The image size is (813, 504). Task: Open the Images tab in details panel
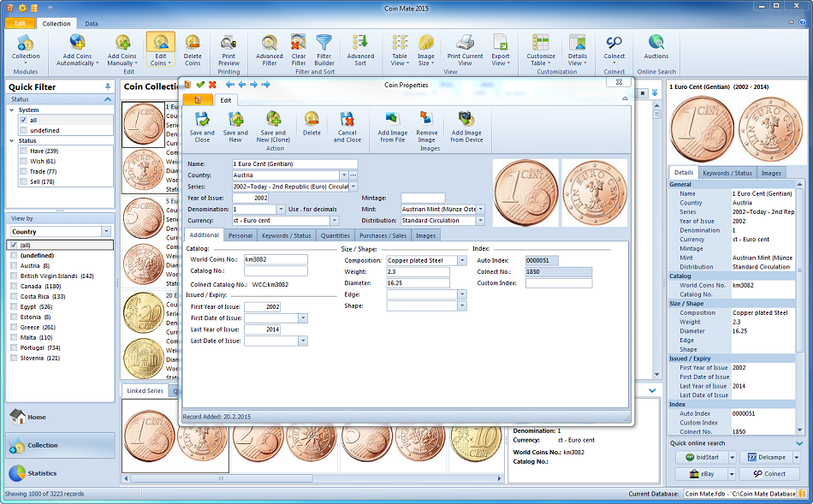click(771, 173)
